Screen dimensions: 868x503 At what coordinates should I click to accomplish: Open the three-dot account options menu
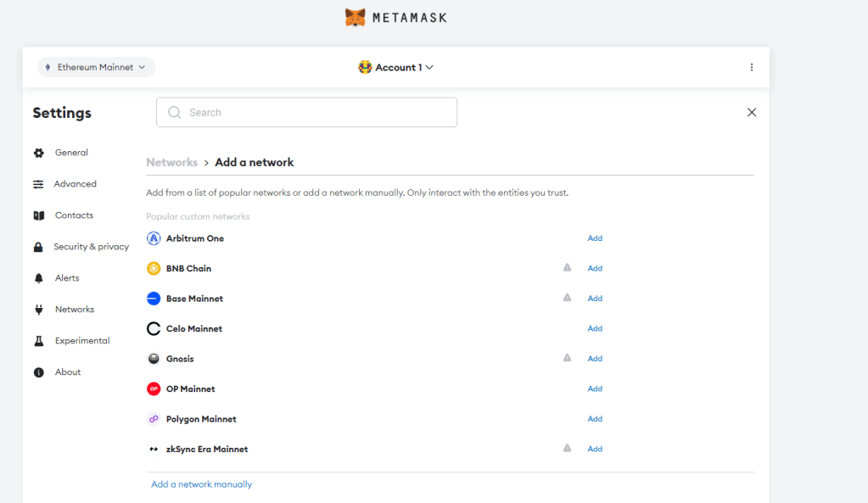click(x=752, y=67)
